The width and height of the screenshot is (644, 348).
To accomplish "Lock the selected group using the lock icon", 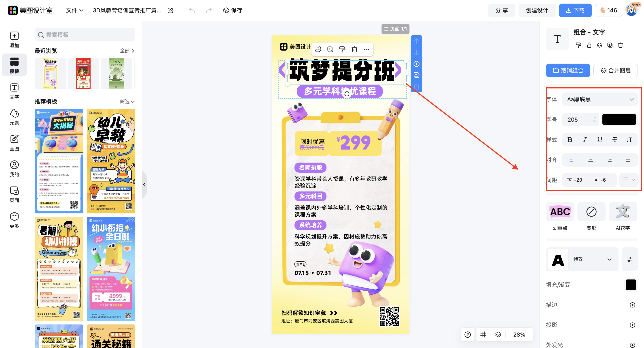I will [x=589, y=45].
